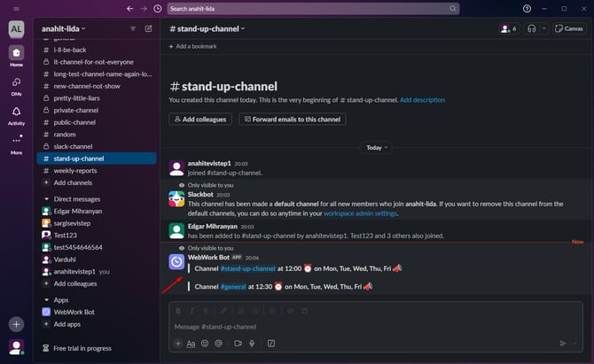Click the new message compose icon

148,28
